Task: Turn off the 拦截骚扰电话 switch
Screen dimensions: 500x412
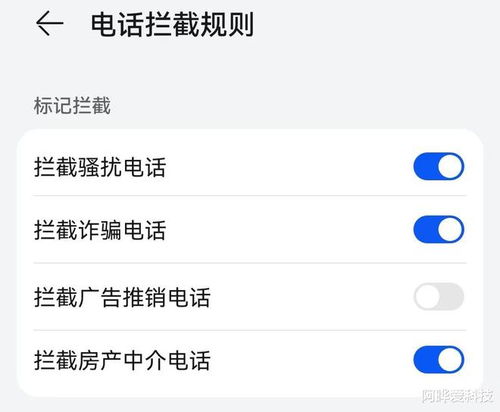Action: tap(439, 166)
